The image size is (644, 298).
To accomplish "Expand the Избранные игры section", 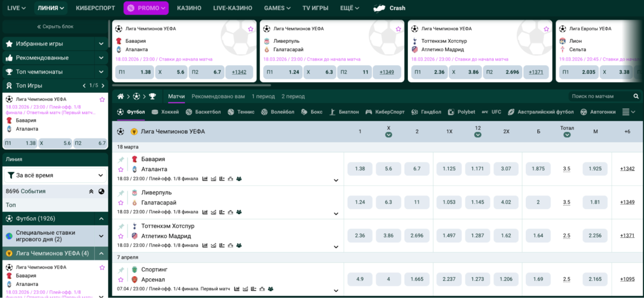I will (101, 44).
